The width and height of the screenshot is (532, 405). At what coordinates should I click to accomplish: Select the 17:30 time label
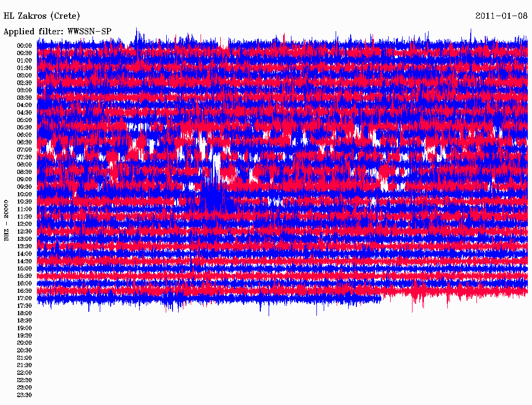click(24, 306)
